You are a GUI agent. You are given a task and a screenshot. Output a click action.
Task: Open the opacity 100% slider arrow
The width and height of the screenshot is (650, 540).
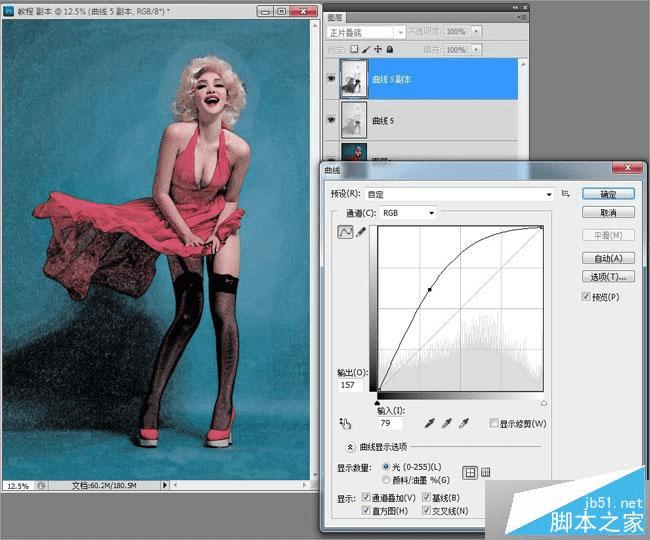click(477, 31)
